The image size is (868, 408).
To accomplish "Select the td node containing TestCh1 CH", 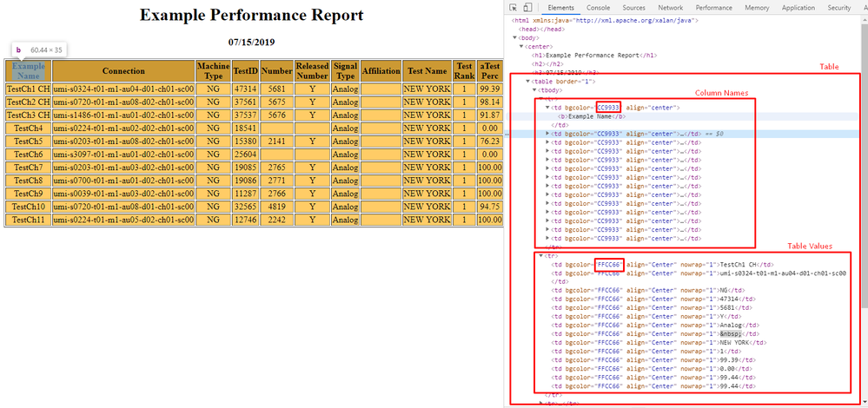I will coord(663,265).
